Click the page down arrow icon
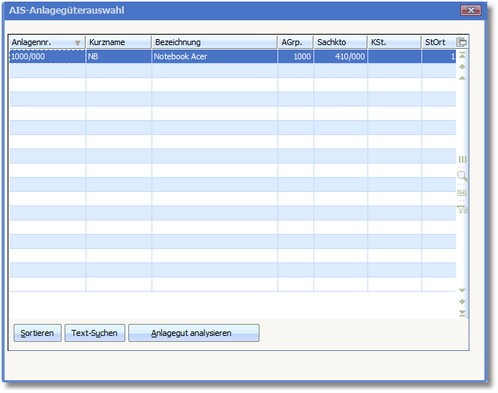The width and height of the screenshot is (498, 393). (462, 302)
